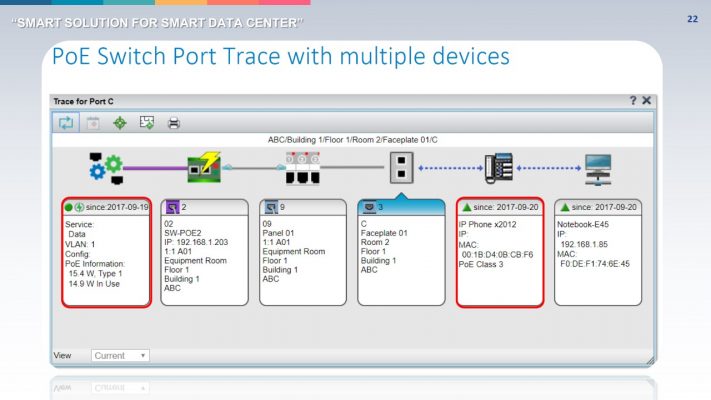Select the service gears icon
The image size is (711, 400).
[x=106, y=168]
